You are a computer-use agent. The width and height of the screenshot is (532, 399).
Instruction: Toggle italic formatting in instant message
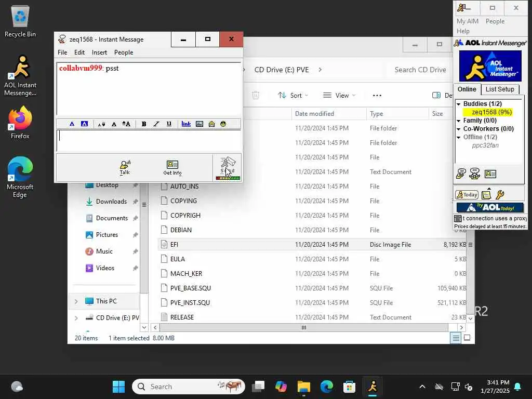(156, 124)
